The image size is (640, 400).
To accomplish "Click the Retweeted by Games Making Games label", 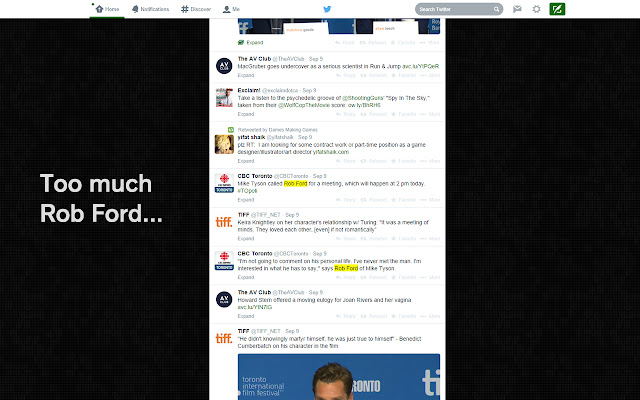I will tap(278, 130).
